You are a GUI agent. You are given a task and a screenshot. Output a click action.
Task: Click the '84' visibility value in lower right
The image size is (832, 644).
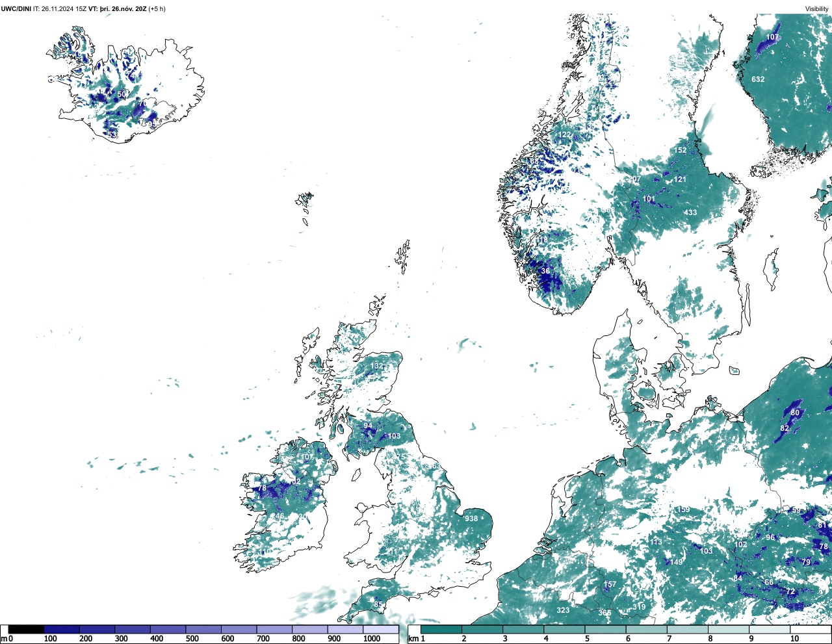pos(738,578)
